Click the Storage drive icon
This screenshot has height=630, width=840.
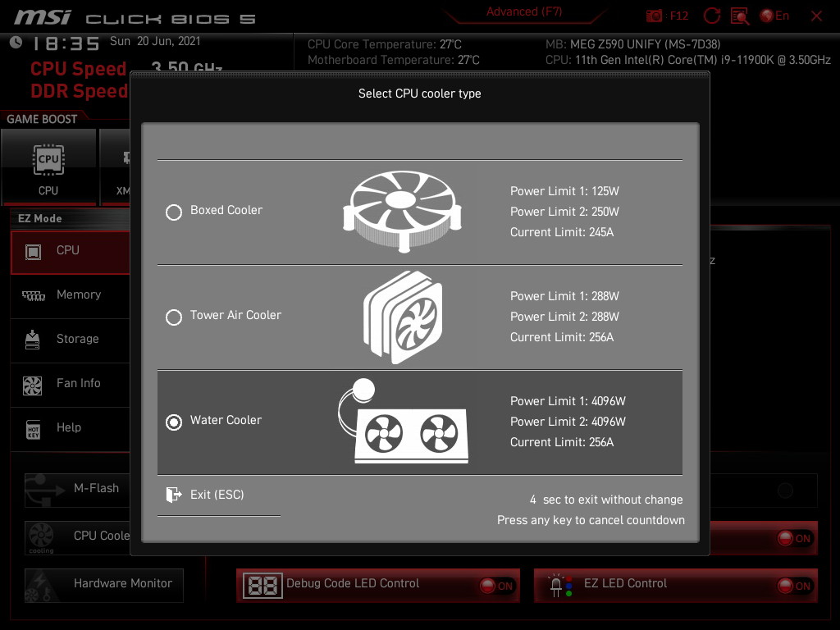pos(33,340)
